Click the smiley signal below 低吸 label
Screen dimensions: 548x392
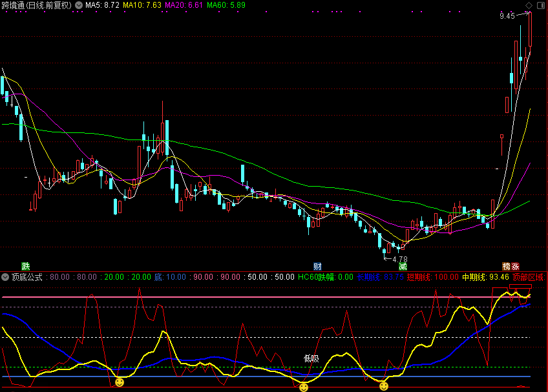pyautogui.click(x=304, y=387)
